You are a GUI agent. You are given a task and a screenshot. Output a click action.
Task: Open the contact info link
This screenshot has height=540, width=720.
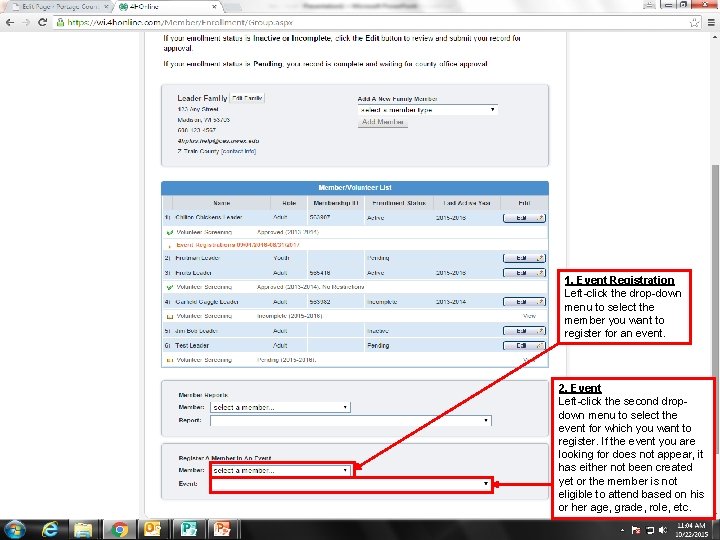238,151
